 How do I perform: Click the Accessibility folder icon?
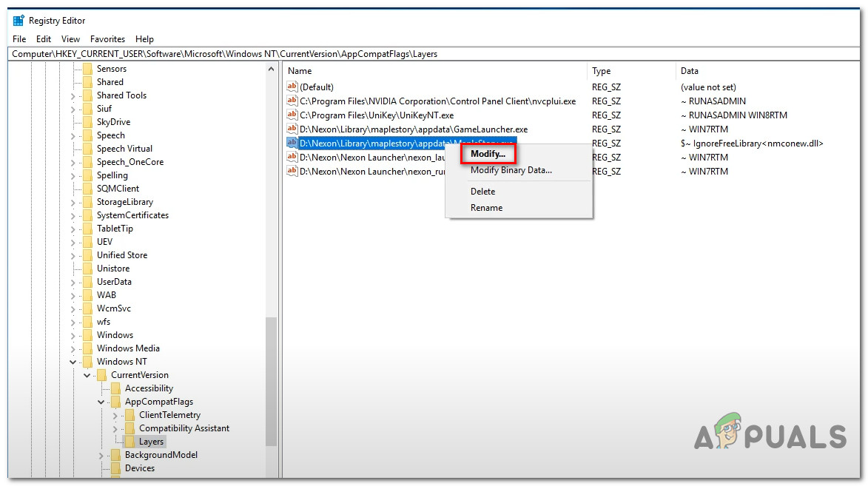click(x=115, y=388)
